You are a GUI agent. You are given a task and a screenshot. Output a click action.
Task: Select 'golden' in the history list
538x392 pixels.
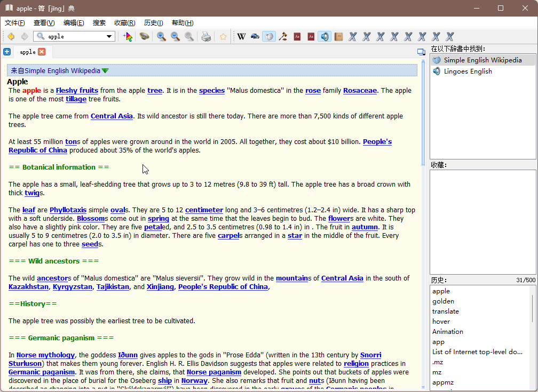point(480,301)
